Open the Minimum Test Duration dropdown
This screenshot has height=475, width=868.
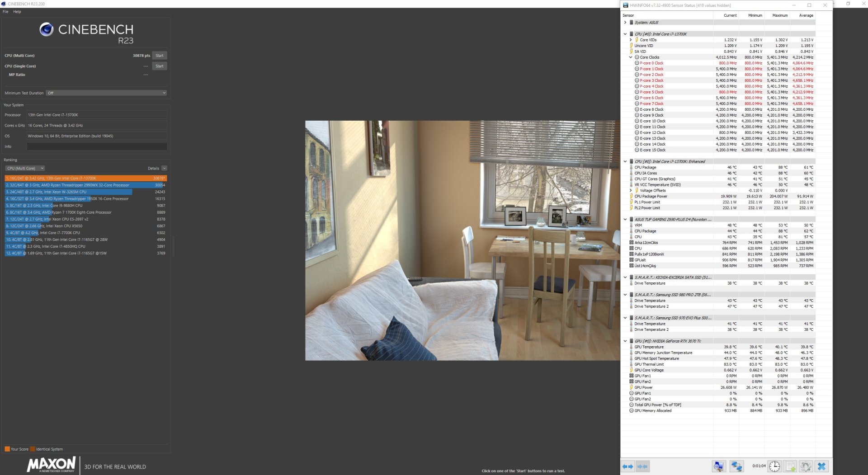(107, 93)
